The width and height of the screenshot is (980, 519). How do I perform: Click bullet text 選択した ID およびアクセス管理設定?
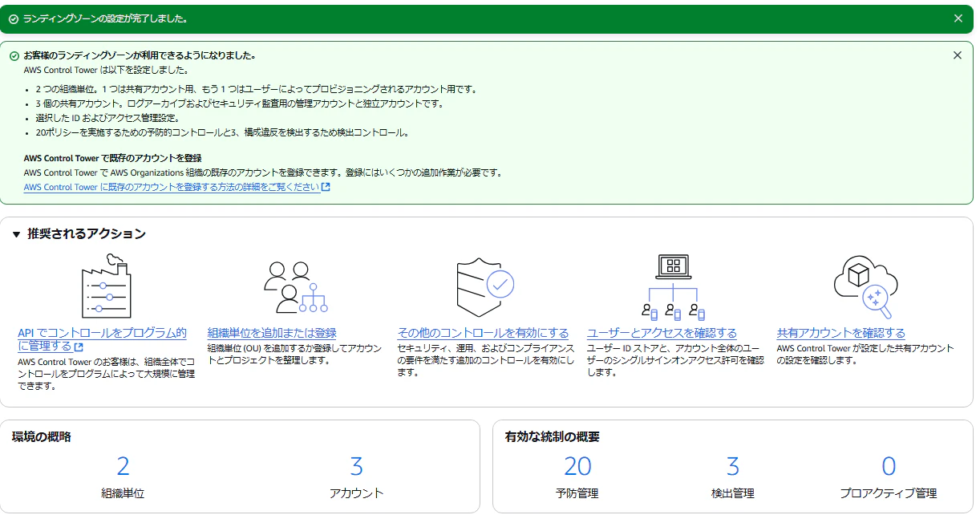(x=107, y=118)
